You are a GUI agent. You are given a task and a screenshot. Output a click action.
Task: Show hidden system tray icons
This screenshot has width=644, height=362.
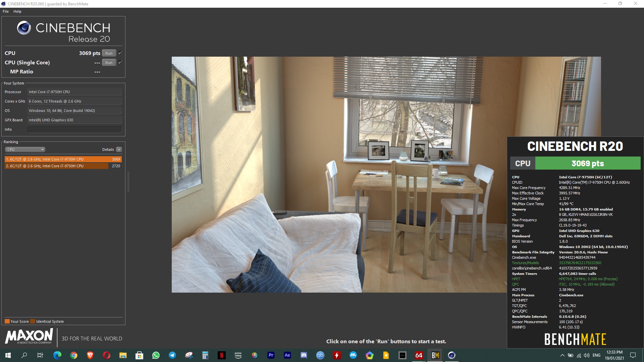(x=562, y=355)
